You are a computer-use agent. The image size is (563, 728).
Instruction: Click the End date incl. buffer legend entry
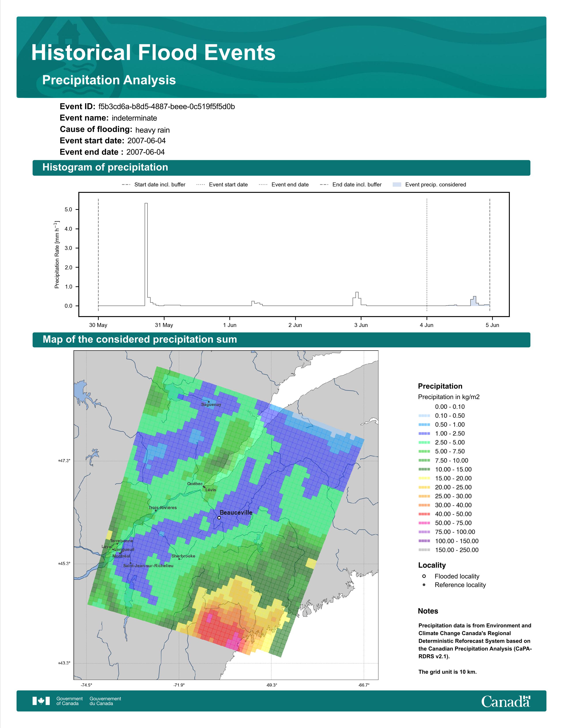351,185
